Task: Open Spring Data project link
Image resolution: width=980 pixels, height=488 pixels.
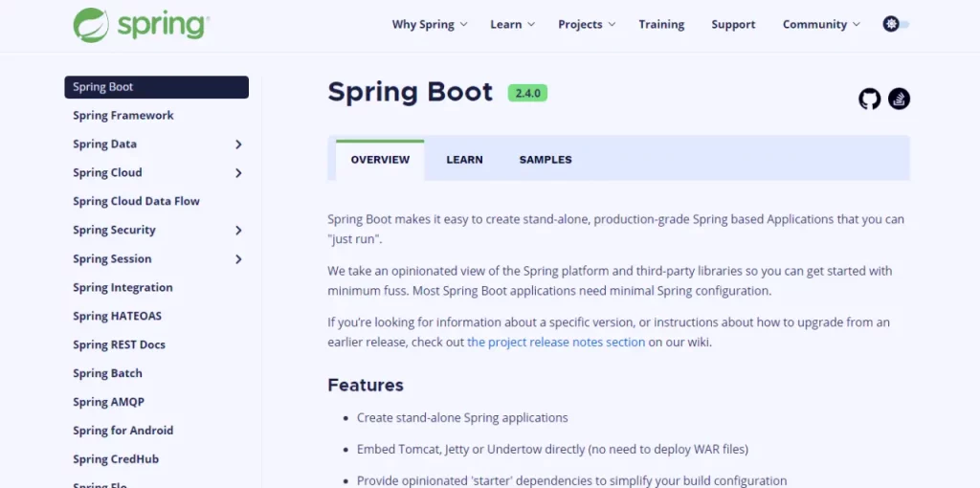Action: click(104, 144)
